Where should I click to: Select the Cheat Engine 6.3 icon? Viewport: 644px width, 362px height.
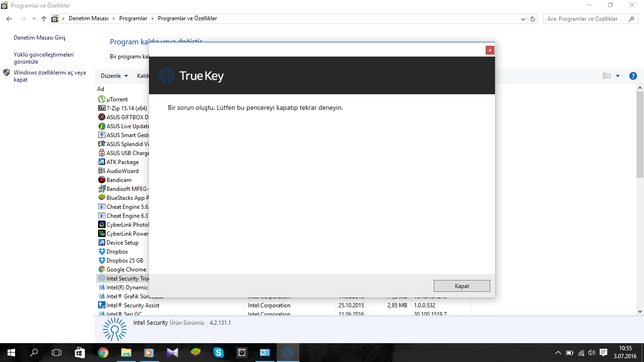point(101,216)
